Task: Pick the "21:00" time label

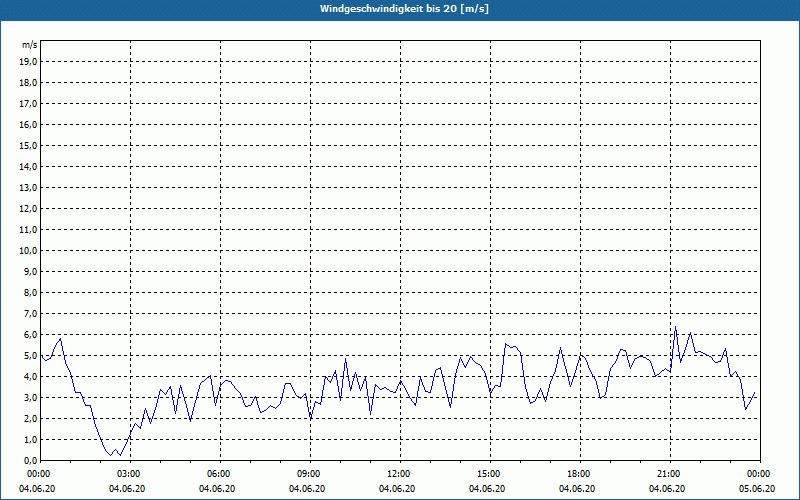Action: coord(670,474)
